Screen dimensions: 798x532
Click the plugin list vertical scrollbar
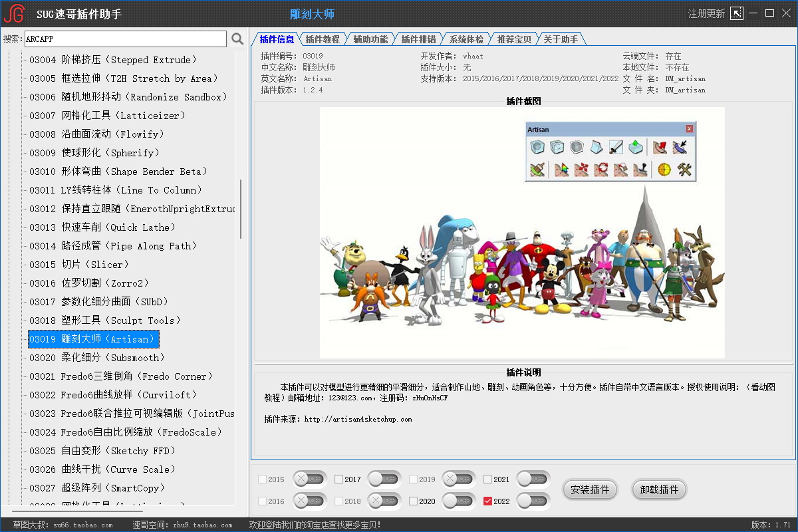241,209
